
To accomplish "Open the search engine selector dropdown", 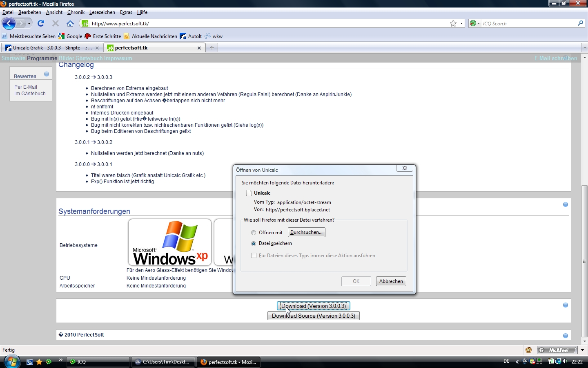I will point(475,24).
